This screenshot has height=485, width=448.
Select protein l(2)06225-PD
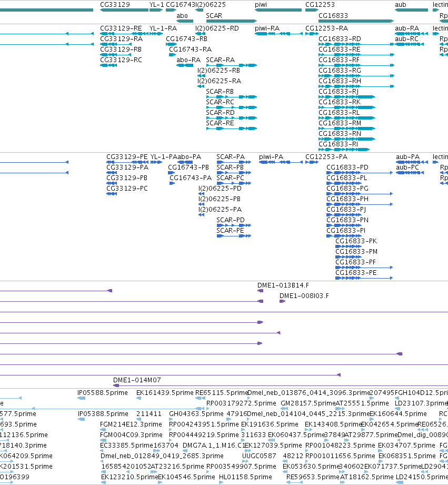click(201, 194)
